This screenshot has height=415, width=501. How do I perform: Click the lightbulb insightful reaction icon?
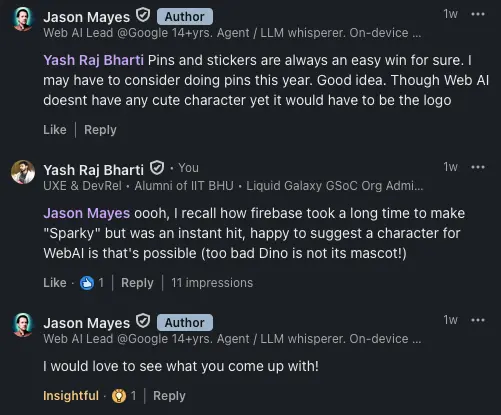(x=119, y=396)
